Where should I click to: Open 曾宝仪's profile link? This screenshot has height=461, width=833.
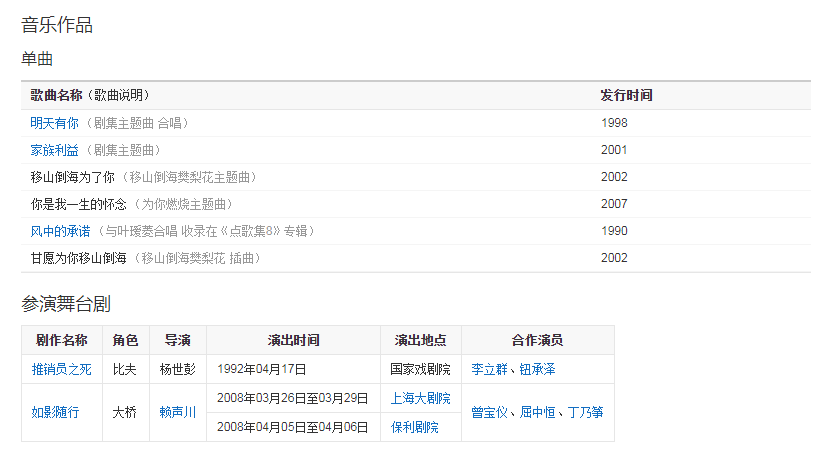point(491,412)
